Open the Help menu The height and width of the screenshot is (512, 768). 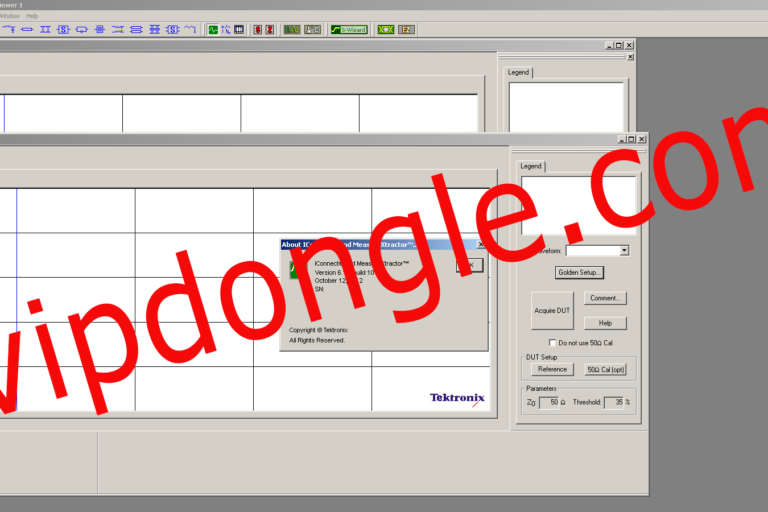click(32, 16)
